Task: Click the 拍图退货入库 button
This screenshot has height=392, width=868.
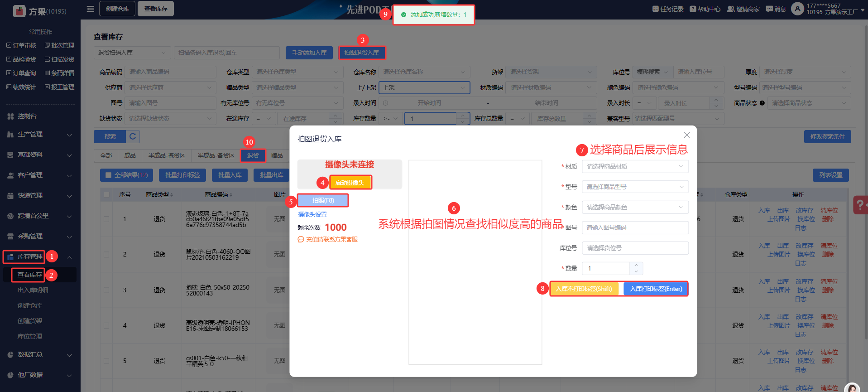Action: 362,53
